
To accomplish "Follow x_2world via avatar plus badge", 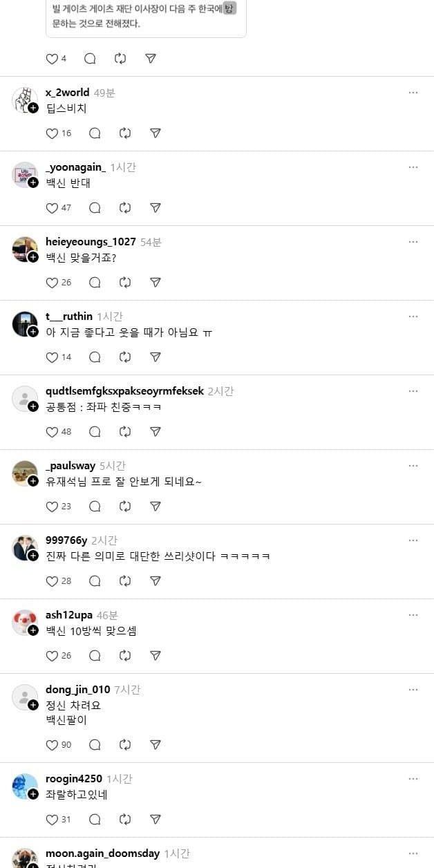I will [x=33, y=108].
